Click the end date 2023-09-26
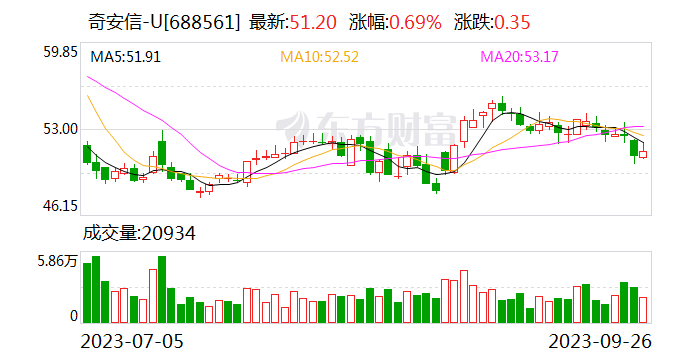This screenshot has height=360, width=688. click(x=600, y=341)
